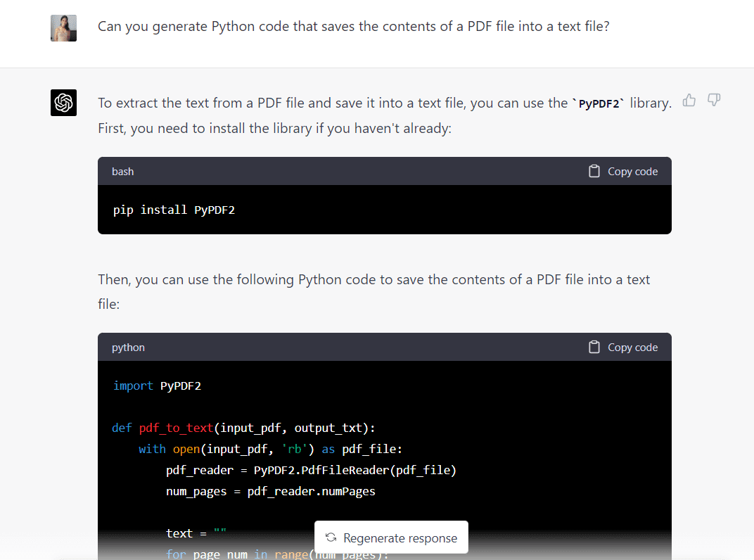Click the "import PyPDF2" code line
The height and width of the screenshot is (560, 754).
(x=157, y=386)
